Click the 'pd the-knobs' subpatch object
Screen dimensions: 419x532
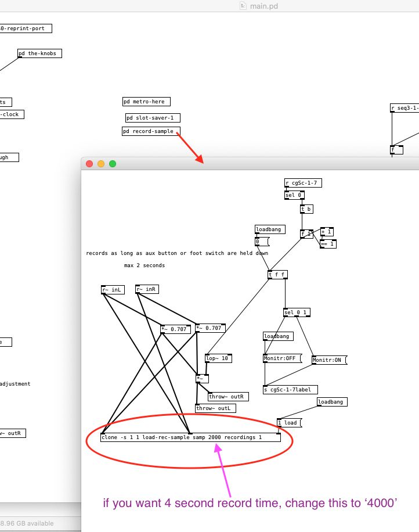tap(39, 53)
